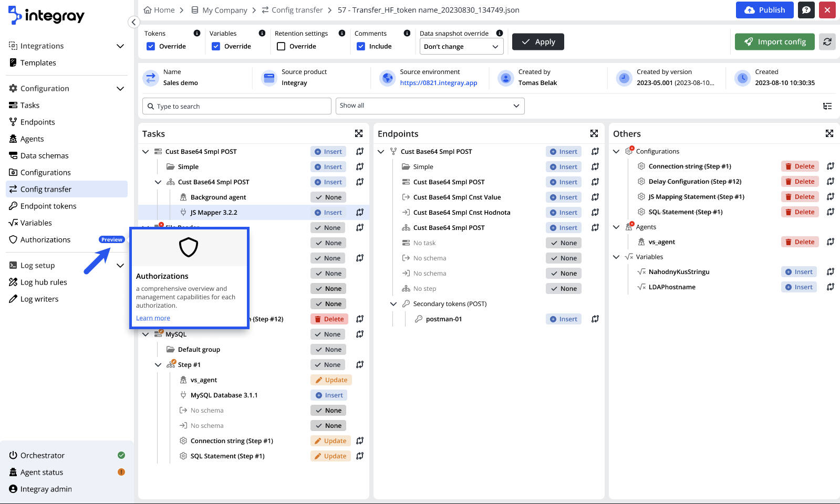This screenshot has width=840, height=504.
Task: Follow the Learn more link in Authorizations popup
Action: (x=153, y=318)
